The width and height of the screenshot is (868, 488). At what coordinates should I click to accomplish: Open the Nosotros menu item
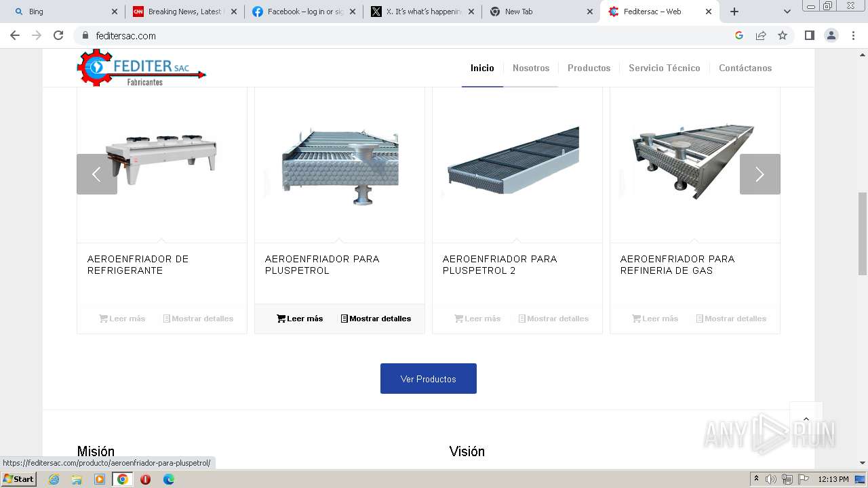tap(531, 68)
